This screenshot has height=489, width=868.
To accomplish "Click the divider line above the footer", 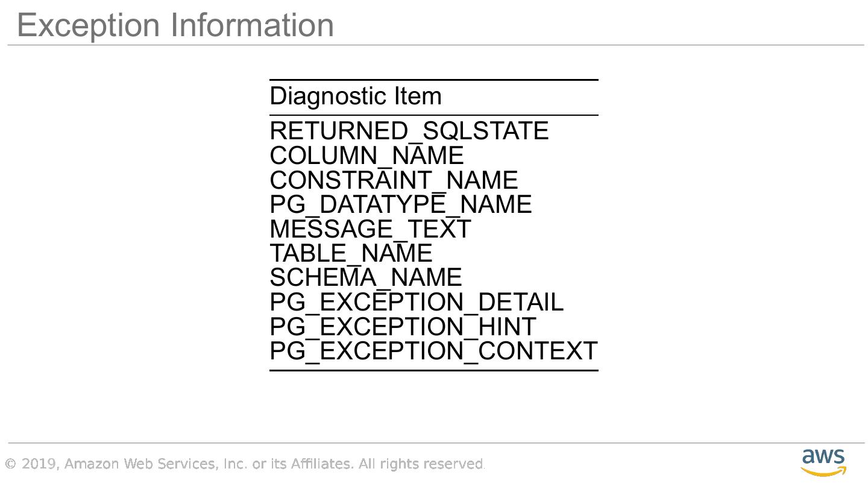I will point(435,443).
